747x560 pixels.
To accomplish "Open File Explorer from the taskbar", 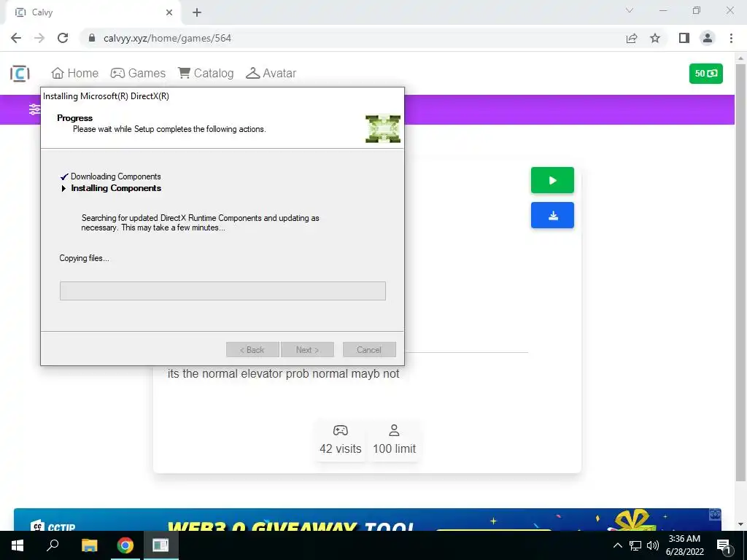I will pos(89,545).
